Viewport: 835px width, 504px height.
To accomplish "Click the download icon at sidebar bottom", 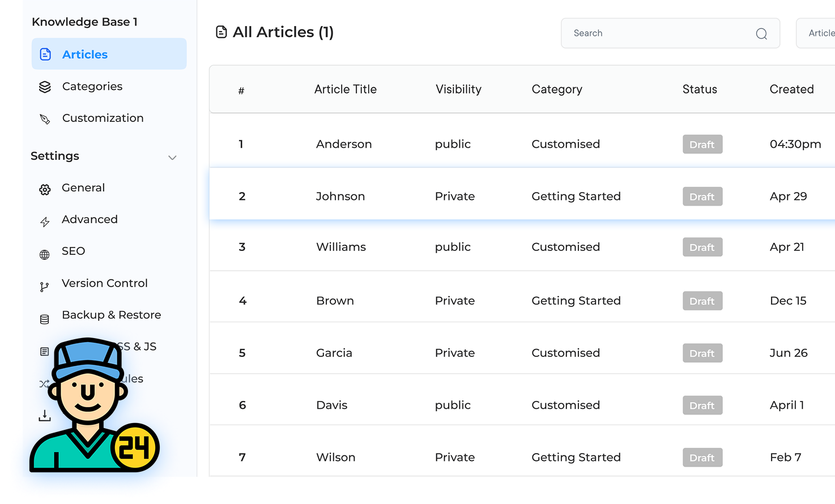I will [45, 415].
